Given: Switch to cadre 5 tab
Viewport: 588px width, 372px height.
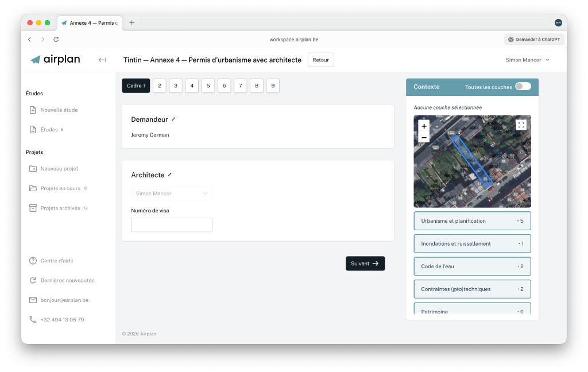Looking at the screenshot, I should (x=208, y=86).
